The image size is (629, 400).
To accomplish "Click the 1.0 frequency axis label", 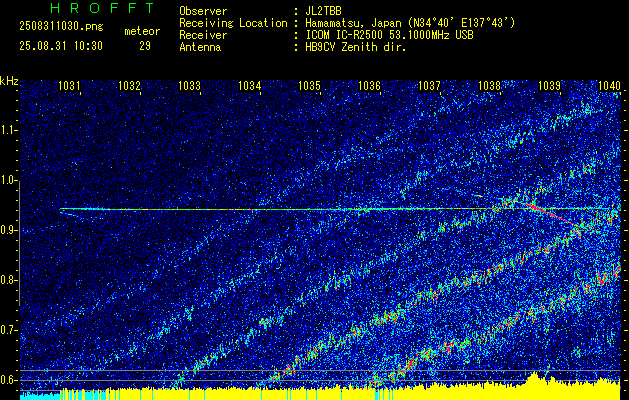I will tap(8, 181).
